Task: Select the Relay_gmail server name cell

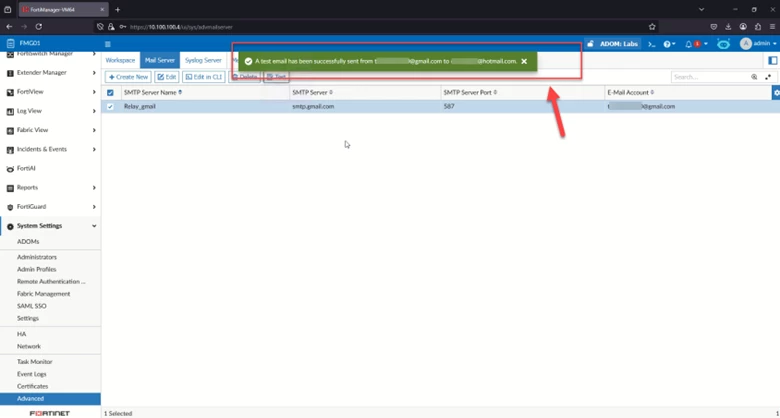Action: pos(140,106)
